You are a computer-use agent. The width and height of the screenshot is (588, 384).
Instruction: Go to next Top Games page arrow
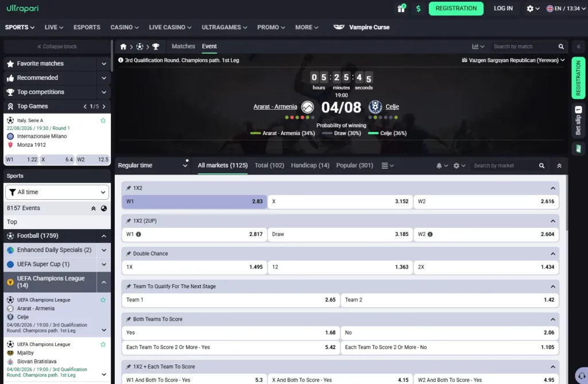coord(104,107)
